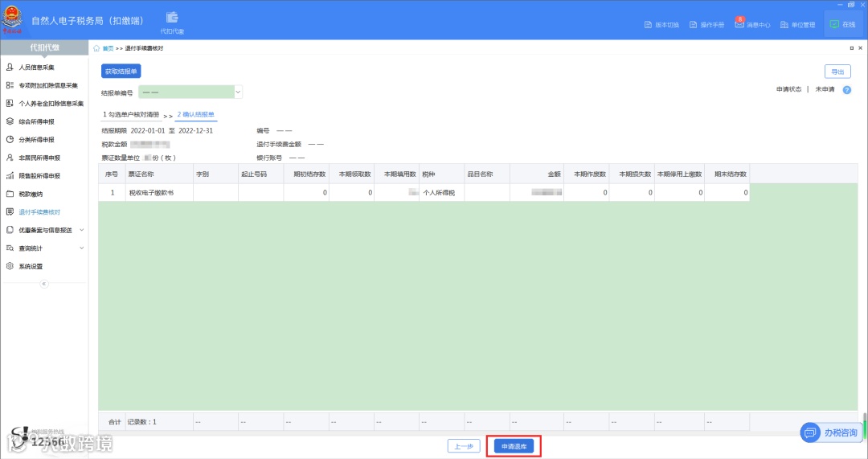
Task: Click the blue help question mark icon
Action: 847,90
